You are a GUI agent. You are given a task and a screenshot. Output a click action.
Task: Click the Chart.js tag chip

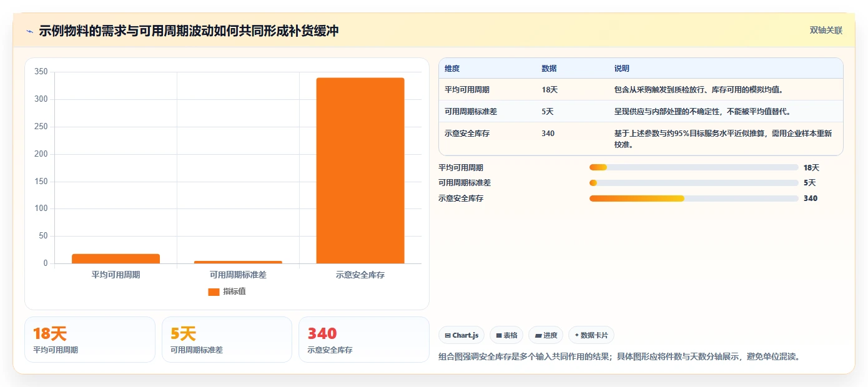(x=461, y=335)
